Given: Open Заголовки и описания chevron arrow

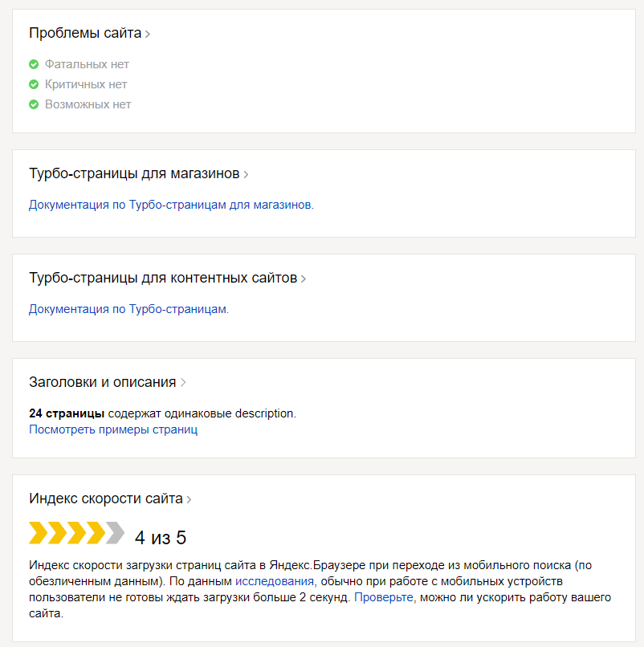Looking at the screenshot, I should coord(183,383).
